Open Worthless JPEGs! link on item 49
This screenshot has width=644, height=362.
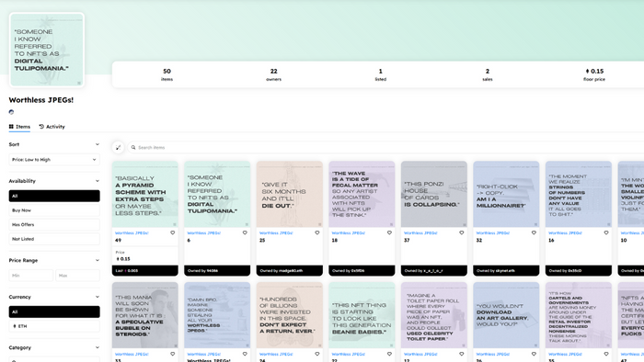point(132,232)
